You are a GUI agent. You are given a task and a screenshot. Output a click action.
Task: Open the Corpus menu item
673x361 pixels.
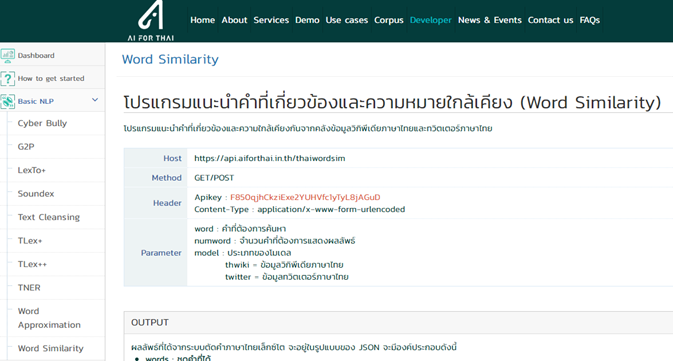coord(389,20)
